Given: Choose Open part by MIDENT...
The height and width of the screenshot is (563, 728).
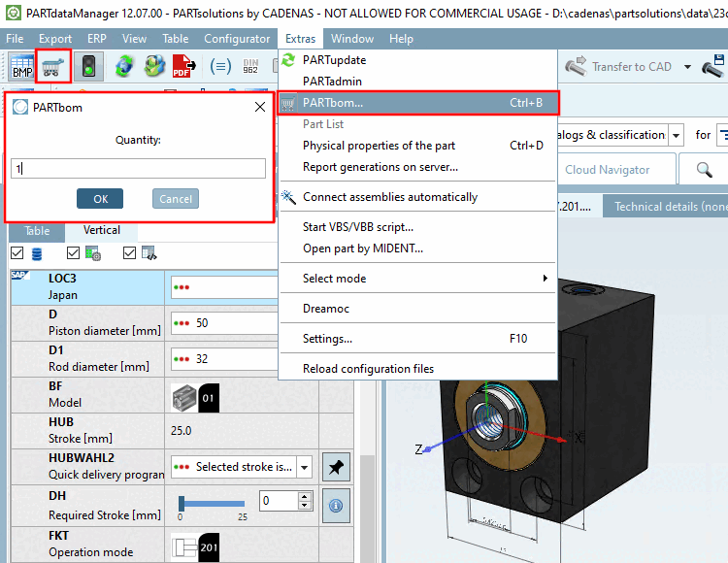Looking at the screenshot, I should point(417,248).
